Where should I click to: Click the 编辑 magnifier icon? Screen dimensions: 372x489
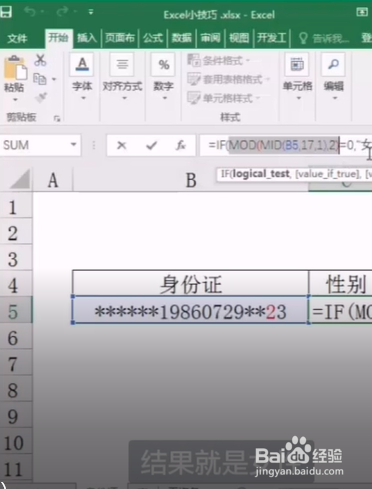click(x=333, y=64)
